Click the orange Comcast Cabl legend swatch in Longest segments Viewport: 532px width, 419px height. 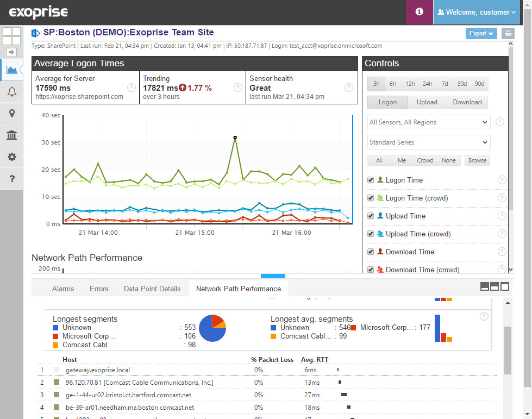point(55,345)
